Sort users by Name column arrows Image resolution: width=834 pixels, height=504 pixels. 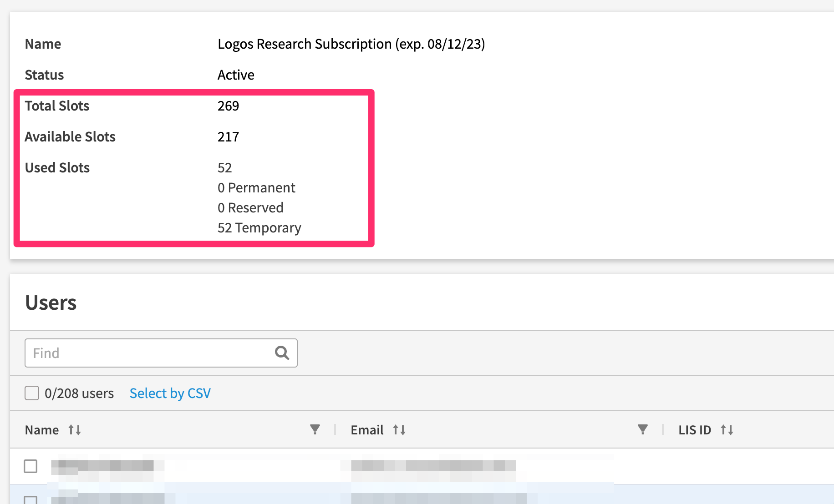point(75,430)
